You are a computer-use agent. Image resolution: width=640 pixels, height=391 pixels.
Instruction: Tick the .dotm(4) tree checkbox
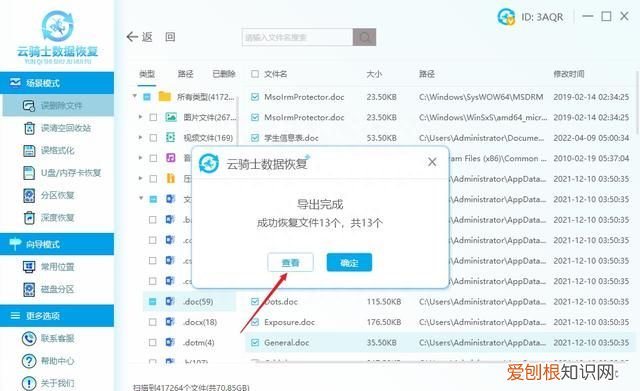[x=153, y=342]
